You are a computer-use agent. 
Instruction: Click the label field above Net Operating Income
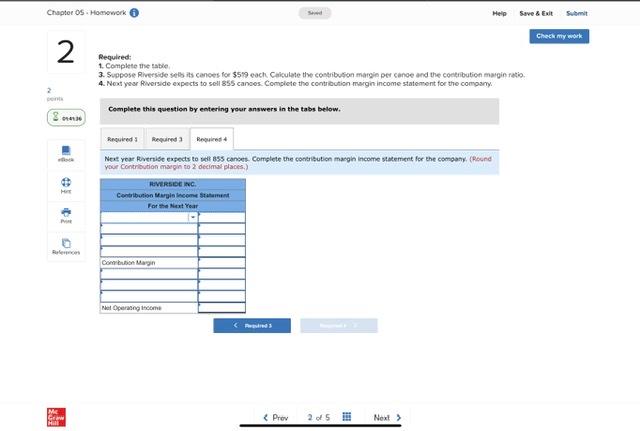tap(149, 296)
